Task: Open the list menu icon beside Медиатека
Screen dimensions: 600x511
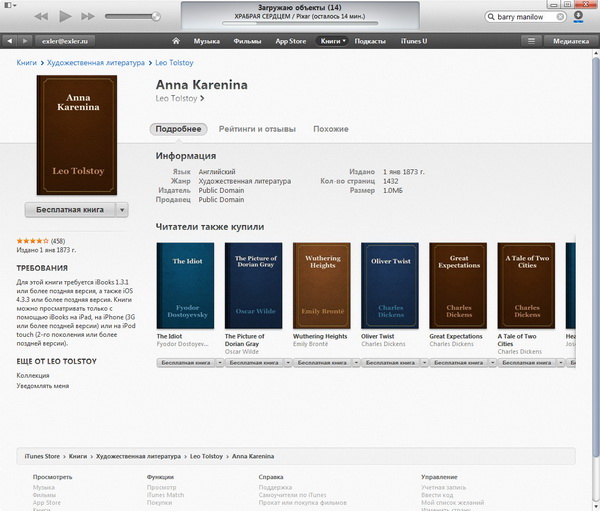Action: coord(530,41)
